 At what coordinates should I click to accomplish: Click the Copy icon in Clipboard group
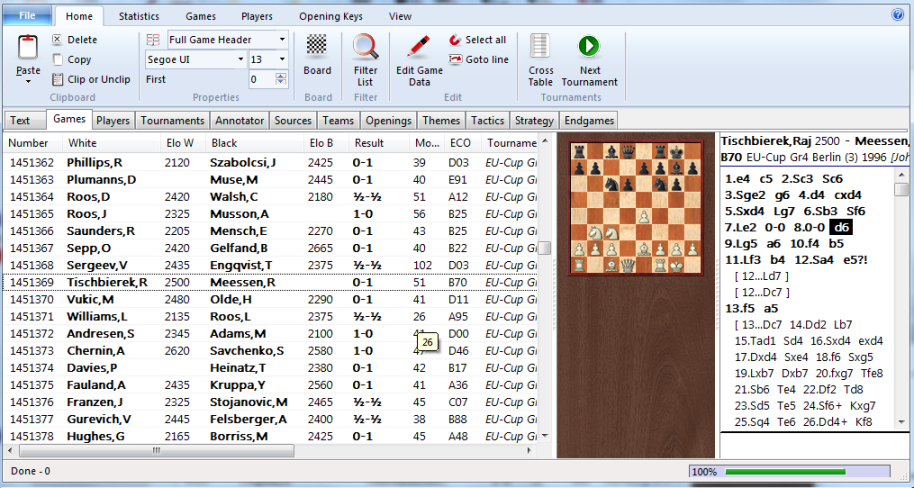pos(57,59)
